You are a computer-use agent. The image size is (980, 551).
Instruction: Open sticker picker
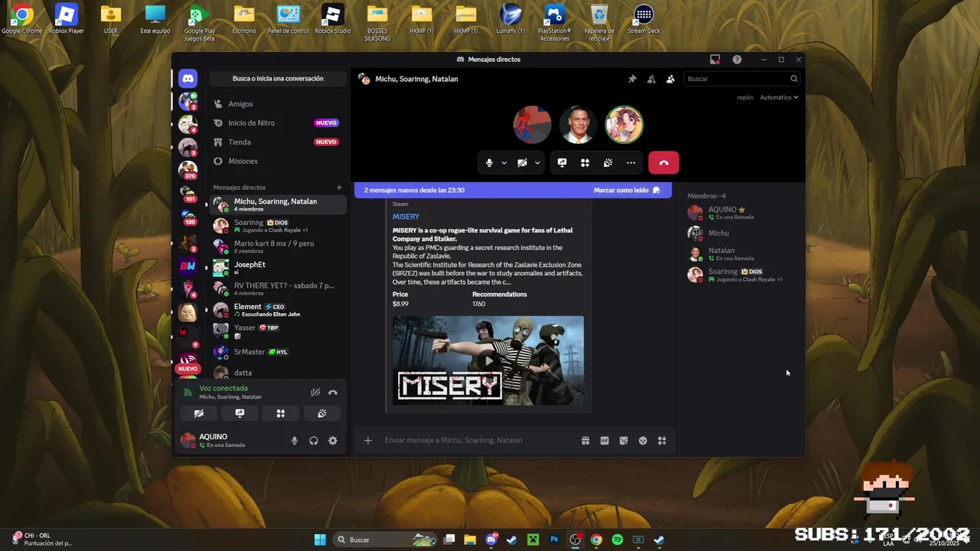624,441
